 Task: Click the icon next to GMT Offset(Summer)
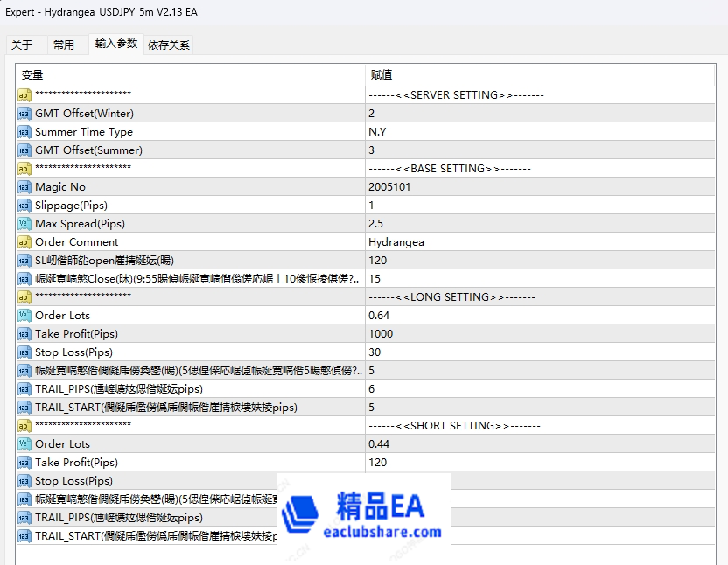(x=24, y=150)
